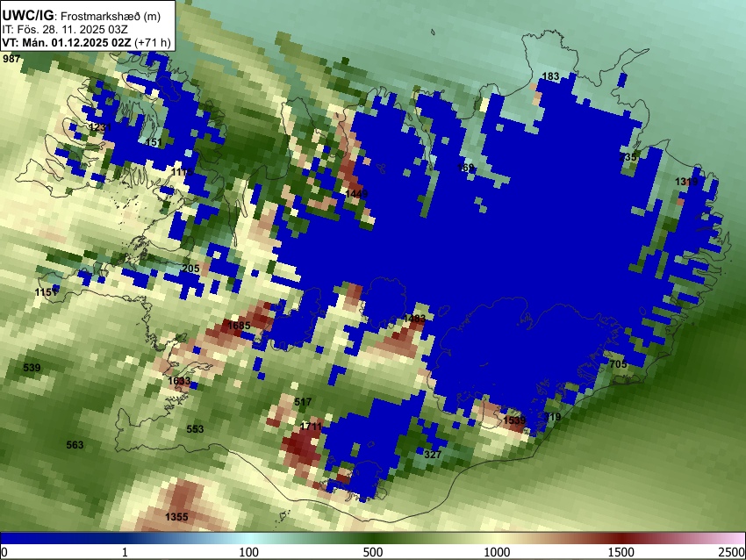Click the "(+71 h)" forecast offset text
The height and width of the screenshot is (560, 746).
(x=152, y=42)
